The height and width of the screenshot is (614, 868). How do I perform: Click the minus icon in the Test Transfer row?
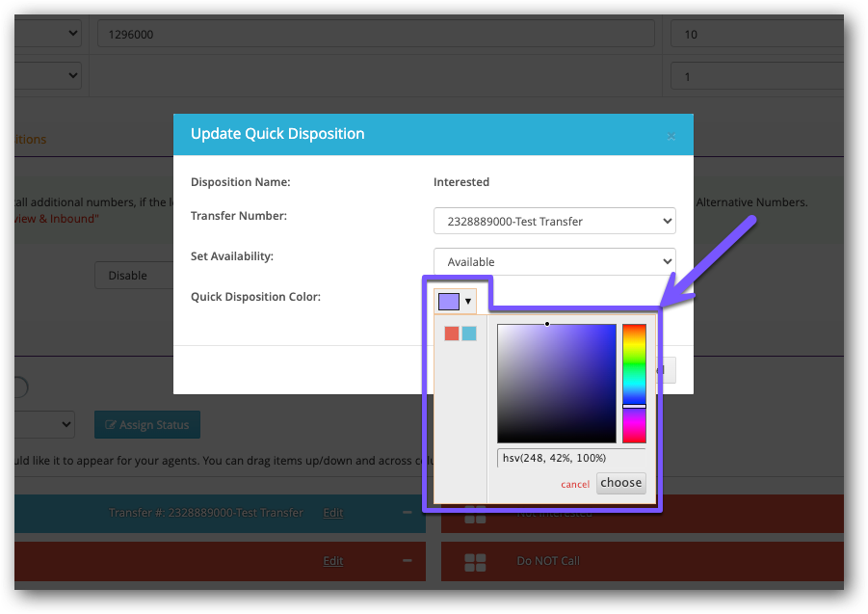point(407,513)
